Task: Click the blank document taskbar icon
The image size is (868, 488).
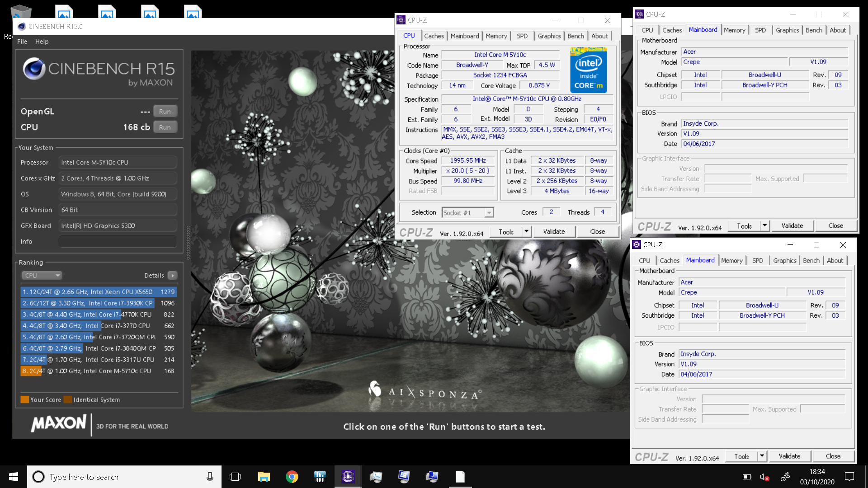Action: [x=460, y=477]
